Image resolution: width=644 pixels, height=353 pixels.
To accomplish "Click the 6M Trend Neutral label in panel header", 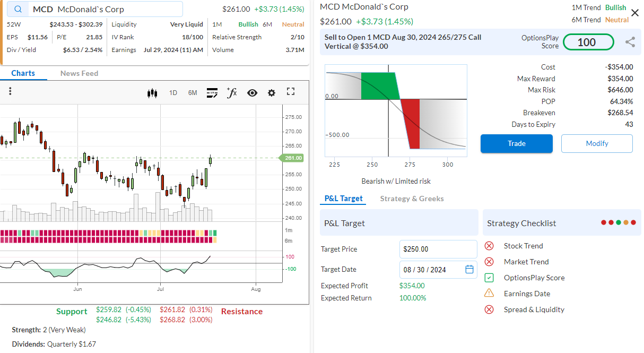I will pos(601,20).
